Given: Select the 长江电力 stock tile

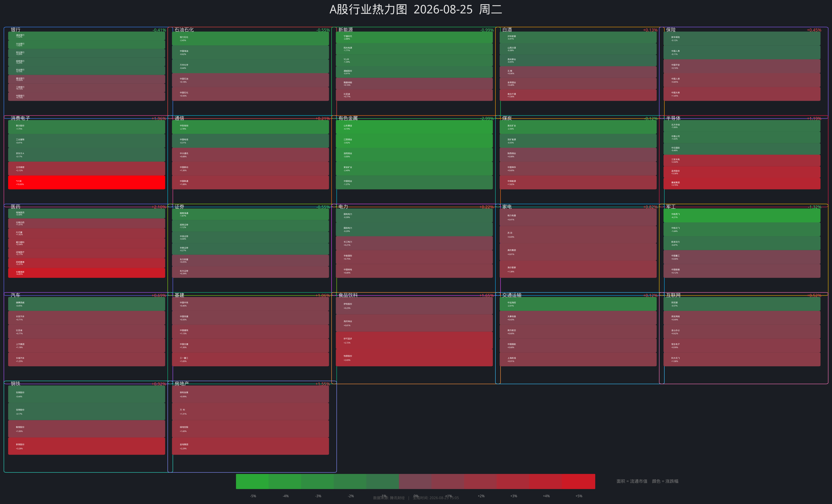Looking at the screenshot, I should click(414, 243).
